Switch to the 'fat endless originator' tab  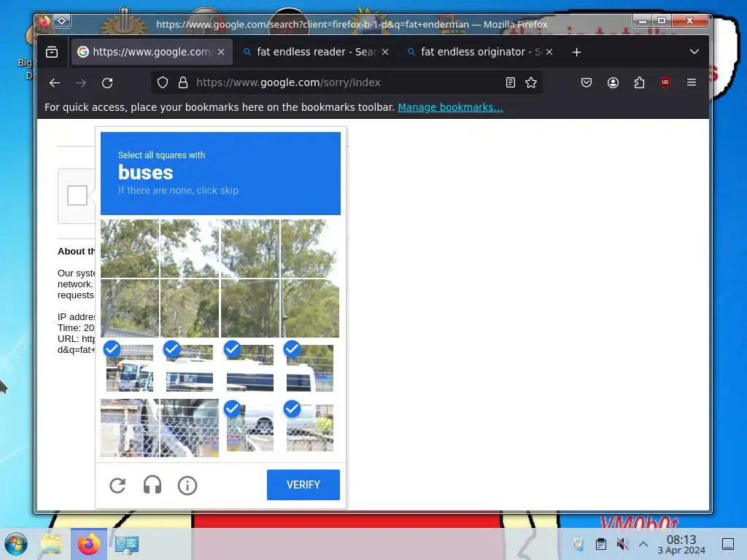coord(479,52)
